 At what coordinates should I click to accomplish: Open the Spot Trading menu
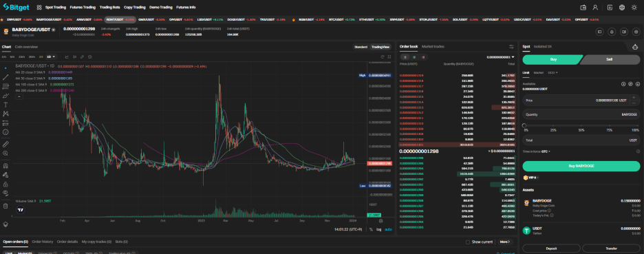pos(56,8)
